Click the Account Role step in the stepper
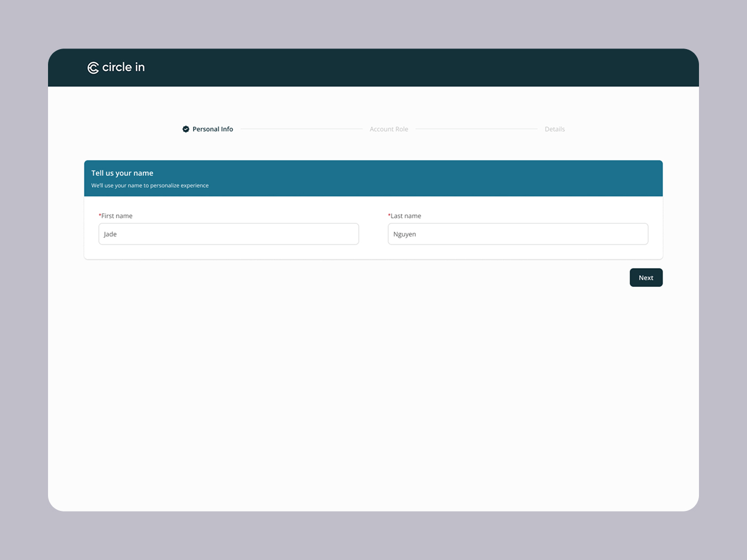 pos(389,129)
